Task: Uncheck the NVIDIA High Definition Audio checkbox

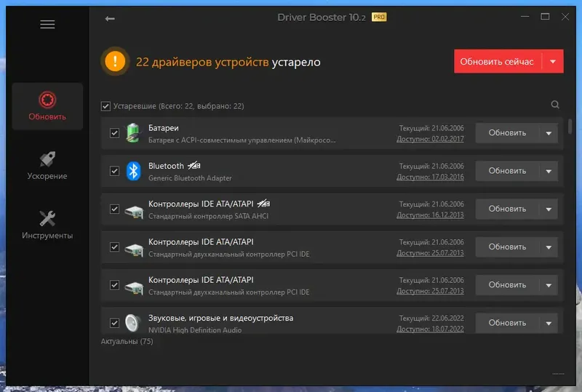Action: pyautogui.click(x=114, y=323)
